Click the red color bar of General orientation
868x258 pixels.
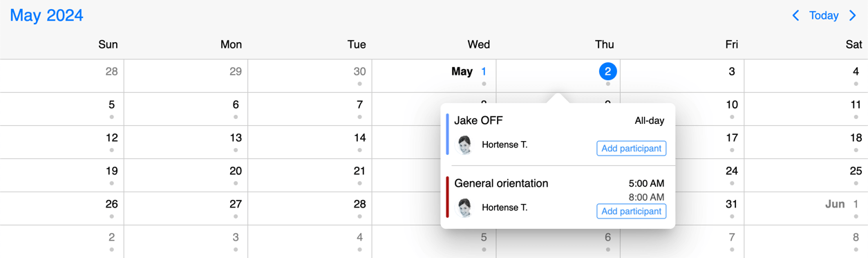(448, 197)
